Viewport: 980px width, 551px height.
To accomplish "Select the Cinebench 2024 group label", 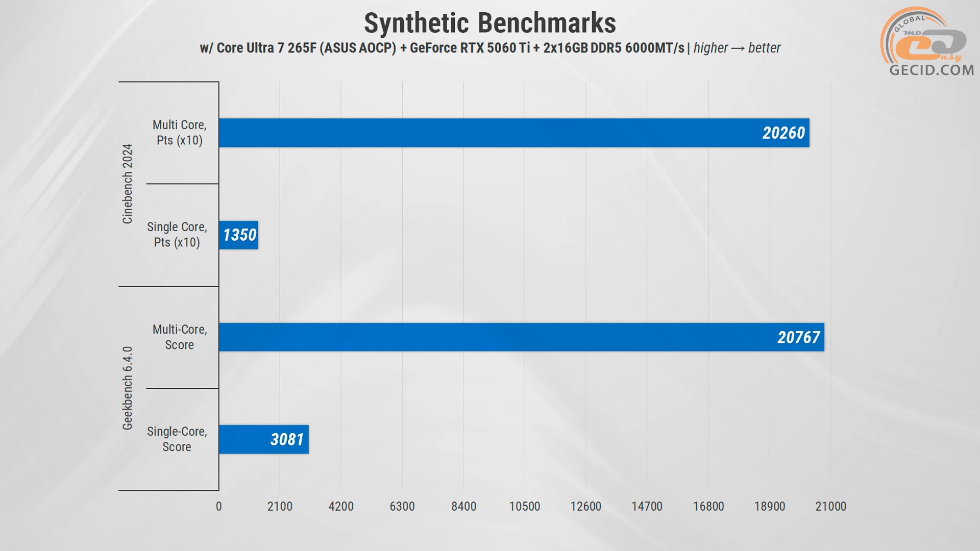I will (127, 184).
